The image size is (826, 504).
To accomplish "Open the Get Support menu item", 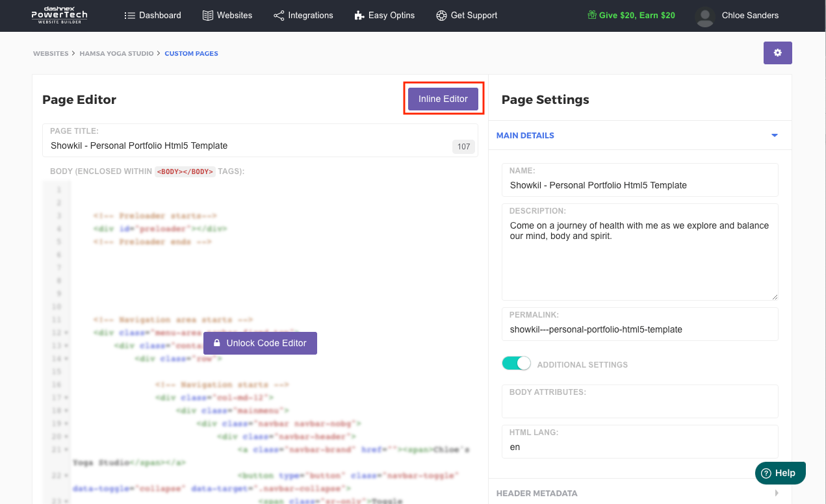I will [467, 15].
